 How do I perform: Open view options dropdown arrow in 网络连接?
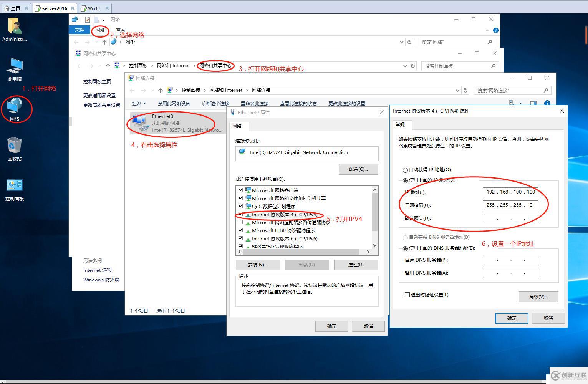(520, 103)
